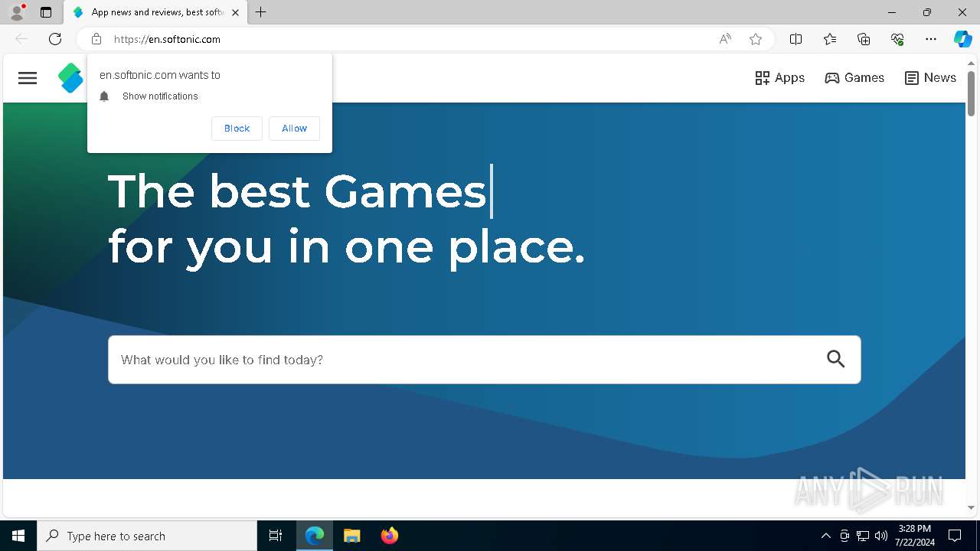This screenshot has width=980, height=551.
Task: View site information lock icon
Action: point(96,39)
